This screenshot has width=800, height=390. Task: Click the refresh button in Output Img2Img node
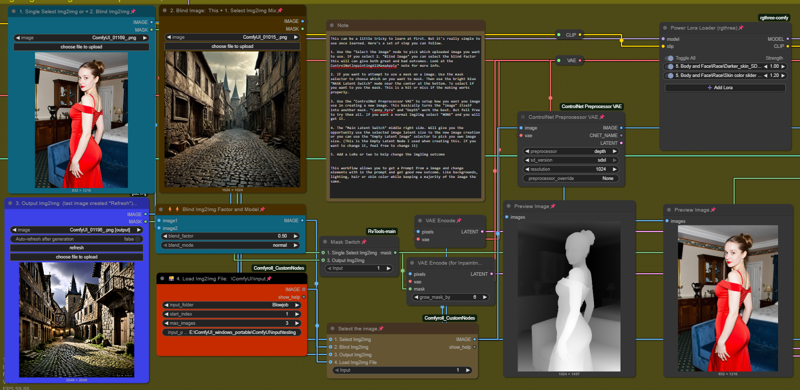pyautogui.click(x=77, y=248)
